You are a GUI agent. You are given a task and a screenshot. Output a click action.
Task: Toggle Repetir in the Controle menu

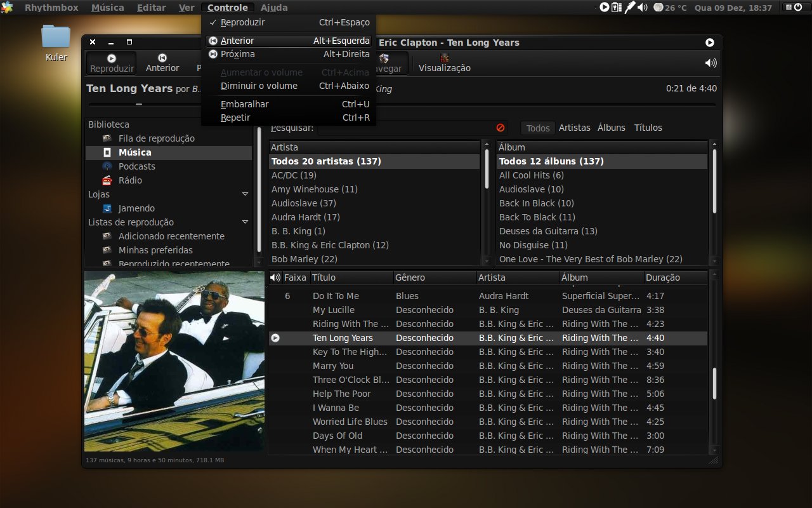click(289, 117)
